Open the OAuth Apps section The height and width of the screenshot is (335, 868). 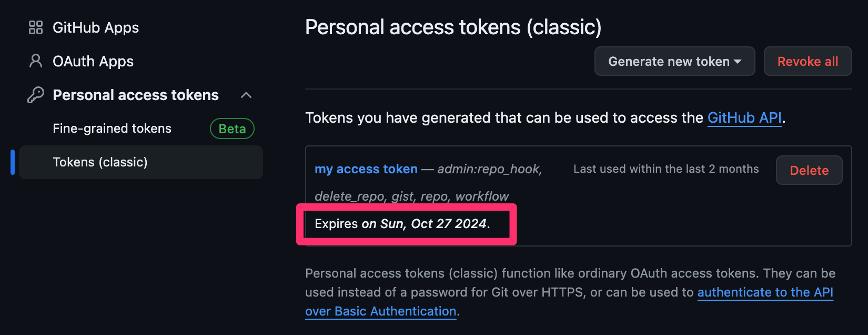coord(93,61)
